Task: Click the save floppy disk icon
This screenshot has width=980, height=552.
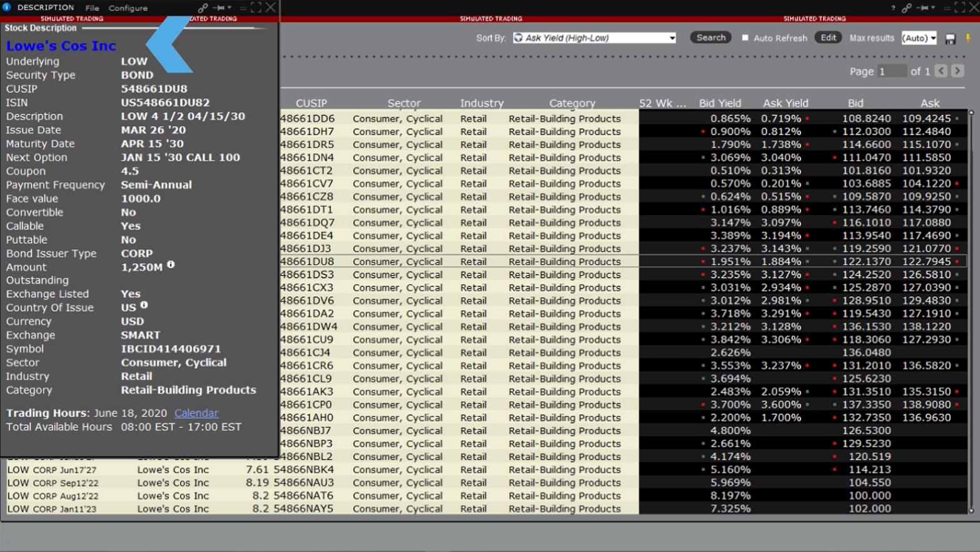Action: (x=950, y=39)
